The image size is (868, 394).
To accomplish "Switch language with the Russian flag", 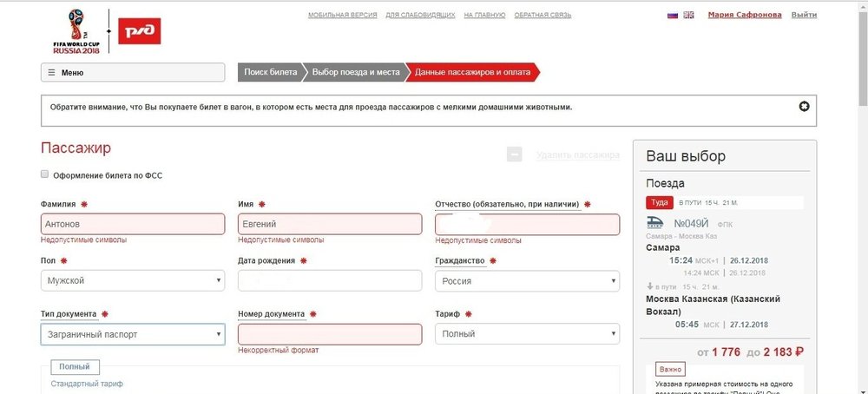I will pyautogui.click(x=672, y=16).
